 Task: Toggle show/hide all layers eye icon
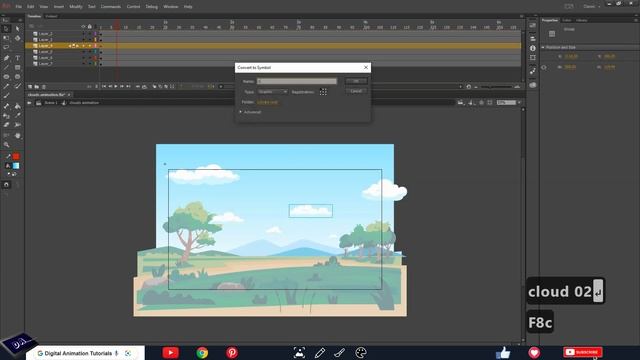point(84,27)
